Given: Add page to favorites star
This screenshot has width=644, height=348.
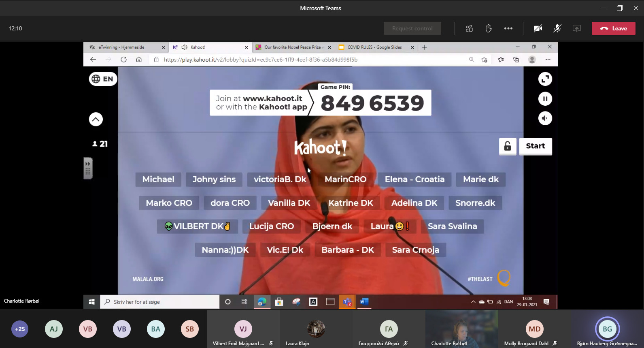Looking at the screenshot, I should pos(484,60).
